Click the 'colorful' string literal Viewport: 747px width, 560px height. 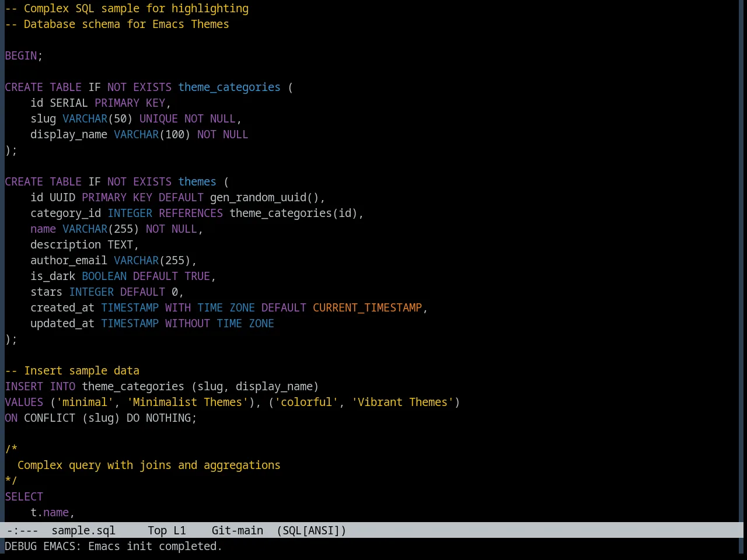(306, 402)
